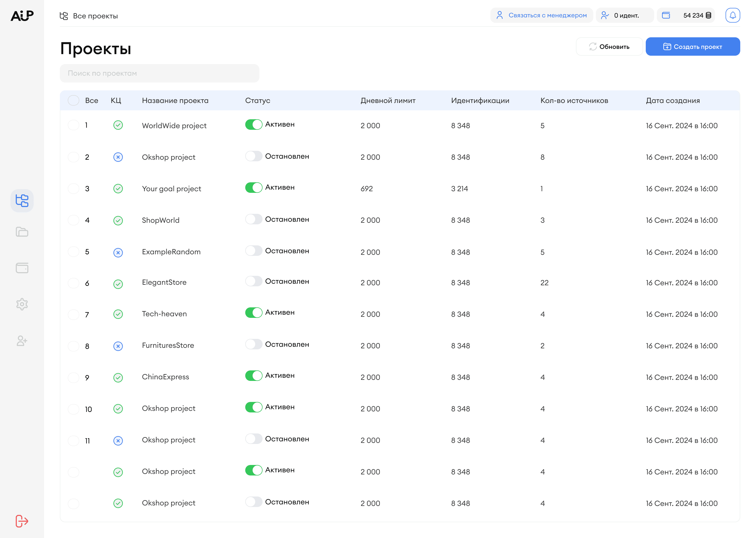This screenshot has height=538, width=756.
Task: Select all projects with header checkbox
Action: (73, 100)
